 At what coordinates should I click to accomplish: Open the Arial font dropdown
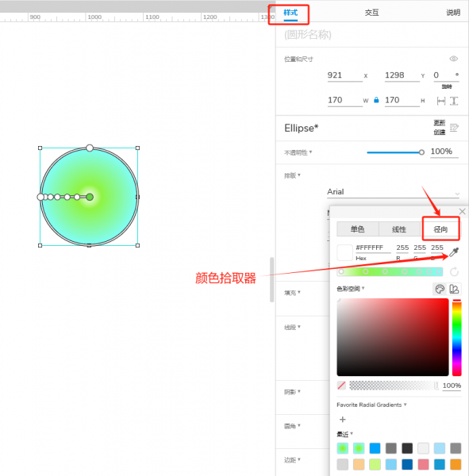click(x=393, y=192)
